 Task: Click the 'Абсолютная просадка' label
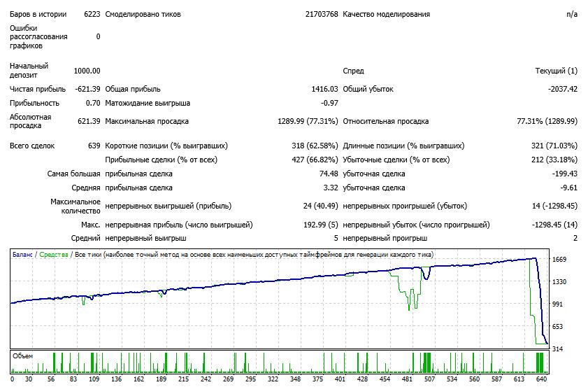coord(30,121)
